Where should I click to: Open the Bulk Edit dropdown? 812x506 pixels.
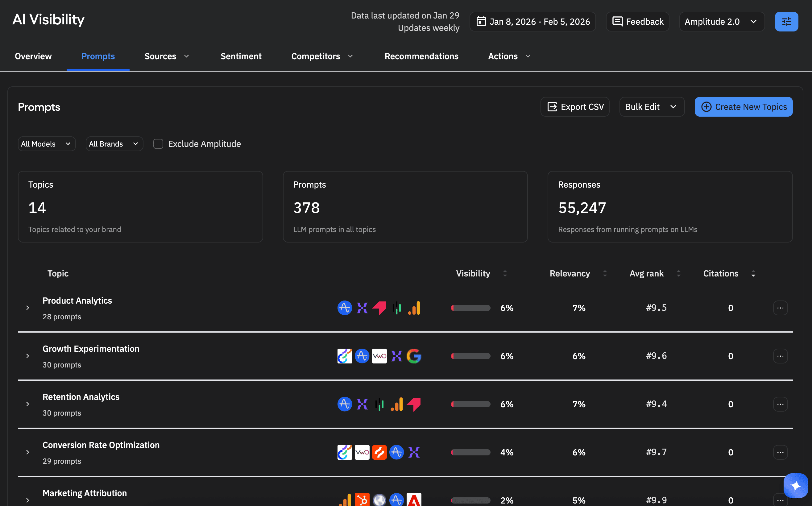[651, 107]
